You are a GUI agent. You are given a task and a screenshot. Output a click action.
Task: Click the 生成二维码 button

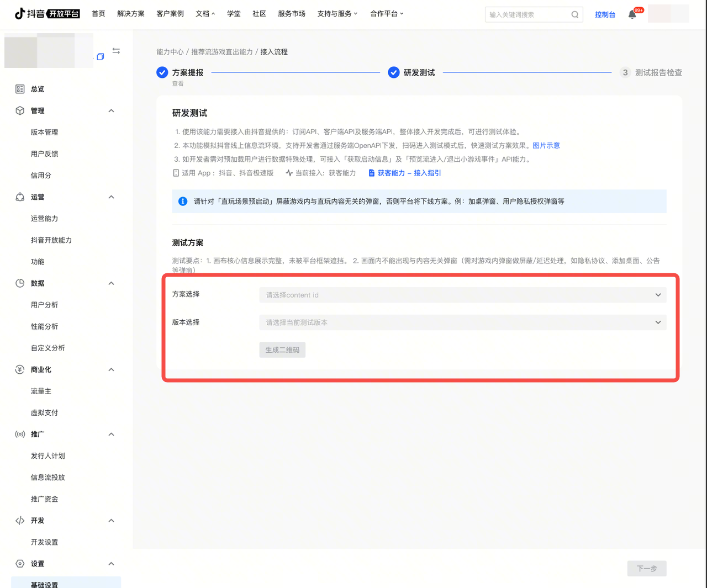tap(282, 350)
